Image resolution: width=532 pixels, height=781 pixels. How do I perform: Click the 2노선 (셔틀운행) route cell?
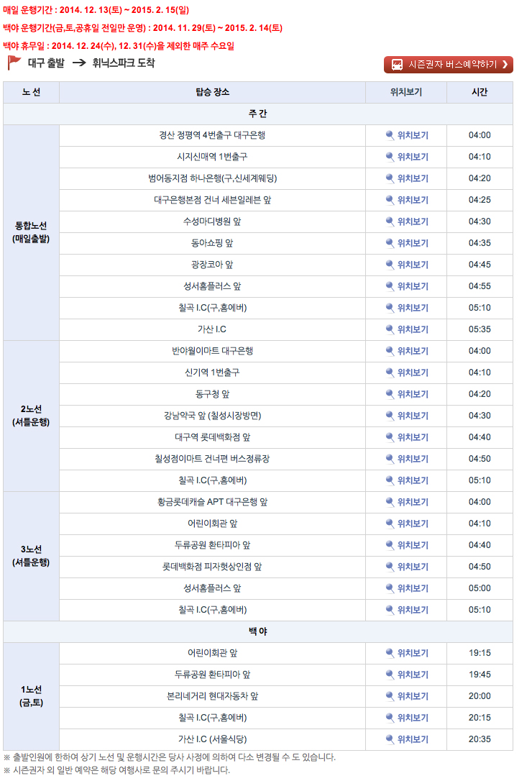32,416
